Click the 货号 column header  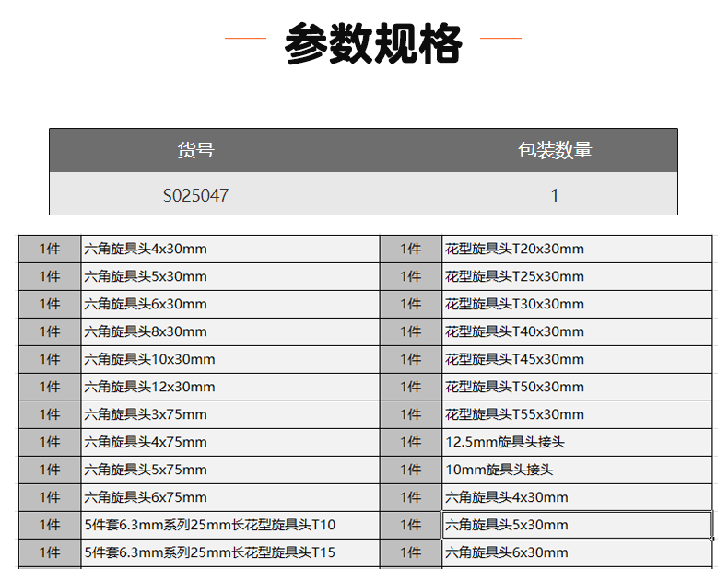point(195,150)
